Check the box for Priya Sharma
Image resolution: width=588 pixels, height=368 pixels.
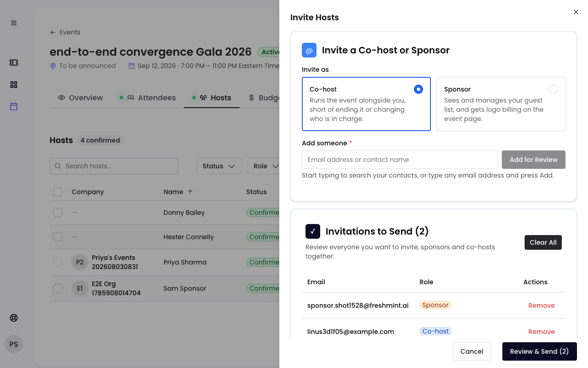click(58, 262)
